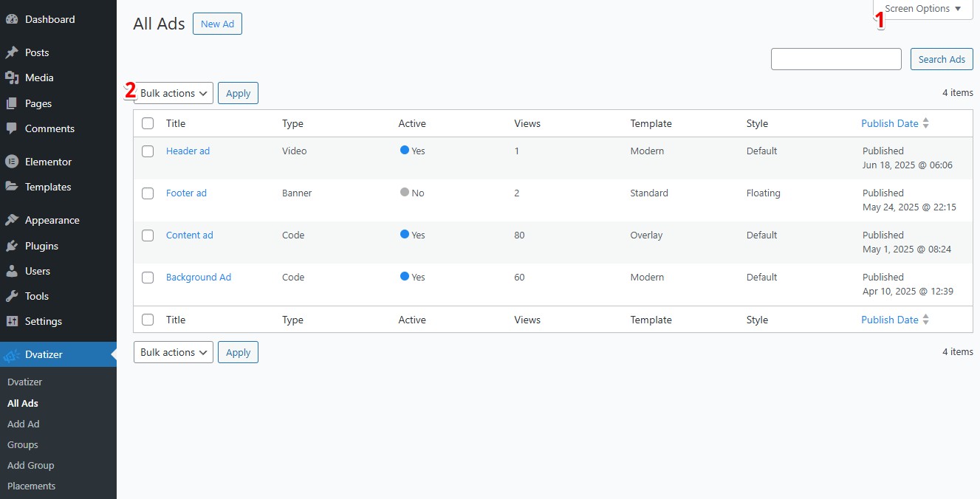The width and height of the screenshot is (980, 499).
Task: Open the Header ad link
Action: (x=188, y=151)
